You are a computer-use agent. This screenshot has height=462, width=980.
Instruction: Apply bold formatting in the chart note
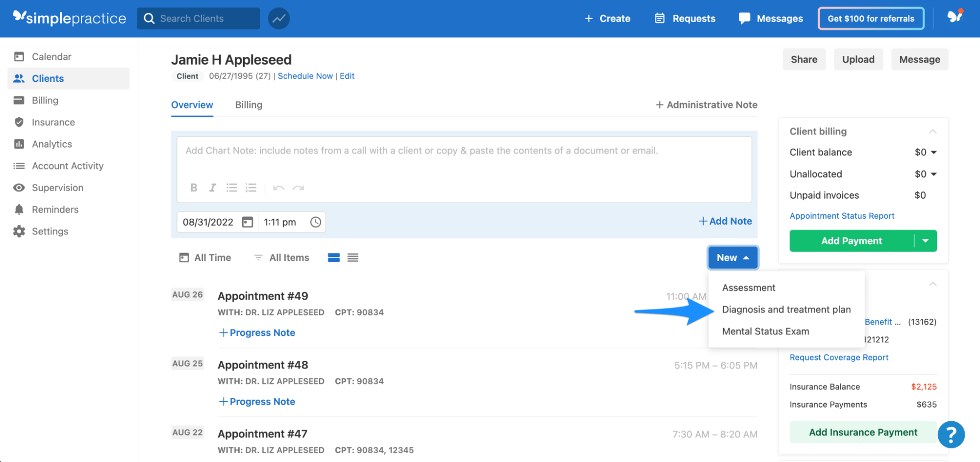coord(194,187)
